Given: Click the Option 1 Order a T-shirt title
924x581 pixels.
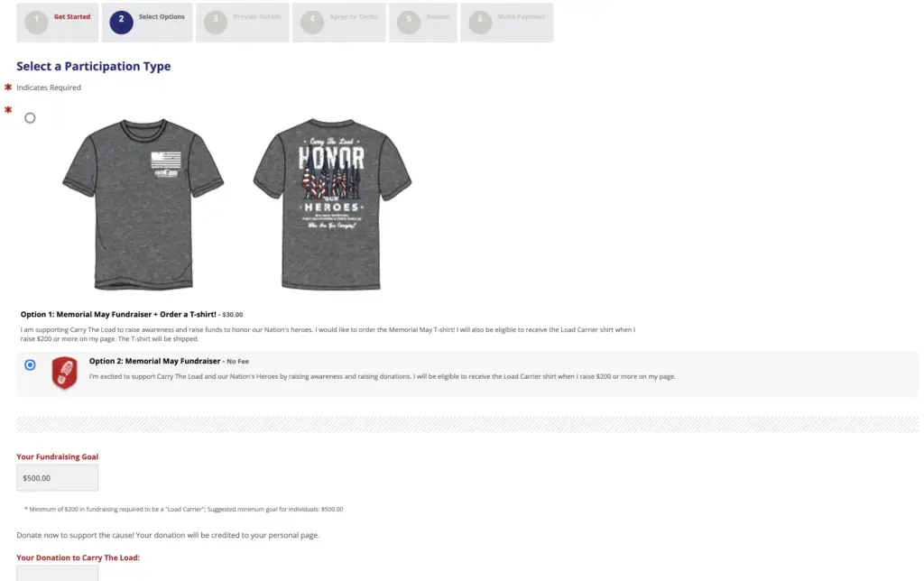Looking at the screenshot, I should (118, 314).
